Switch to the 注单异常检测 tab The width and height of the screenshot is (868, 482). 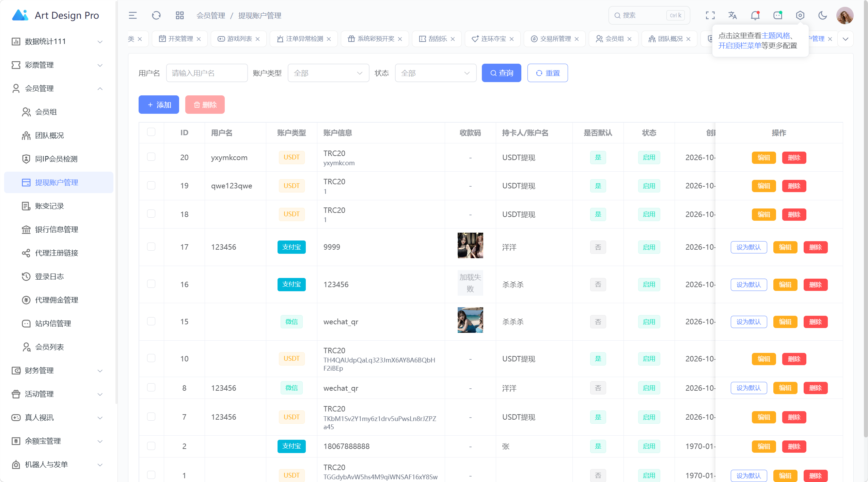pos(304,39)
